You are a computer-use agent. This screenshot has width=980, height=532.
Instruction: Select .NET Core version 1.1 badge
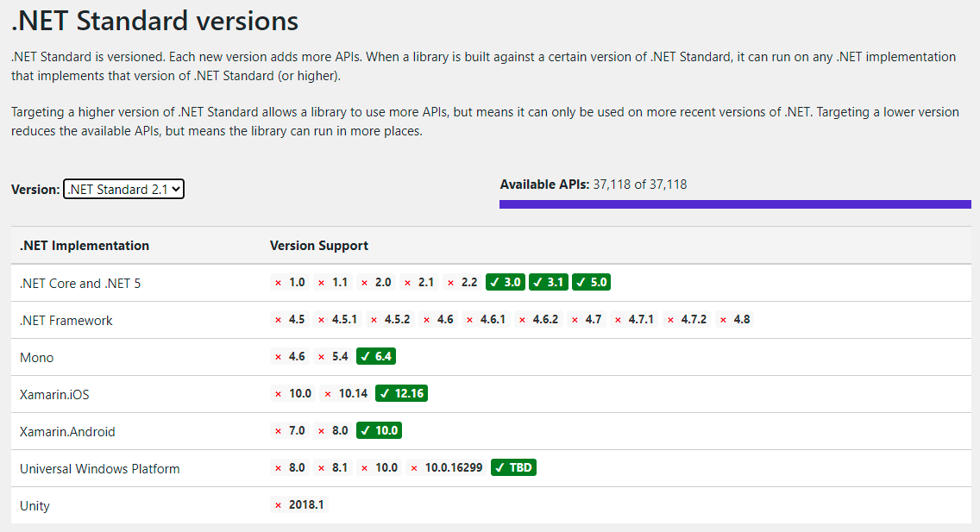pyautogui.click(x=333, y=282)
